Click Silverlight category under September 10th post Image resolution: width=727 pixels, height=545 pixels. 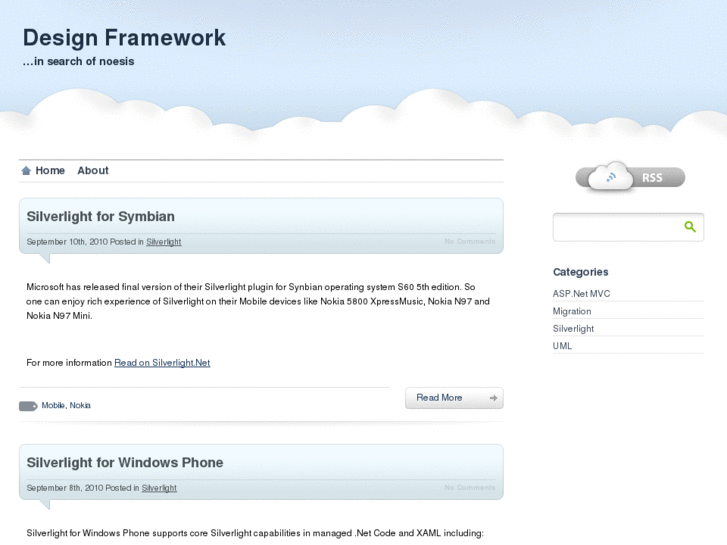pos(164,242)
